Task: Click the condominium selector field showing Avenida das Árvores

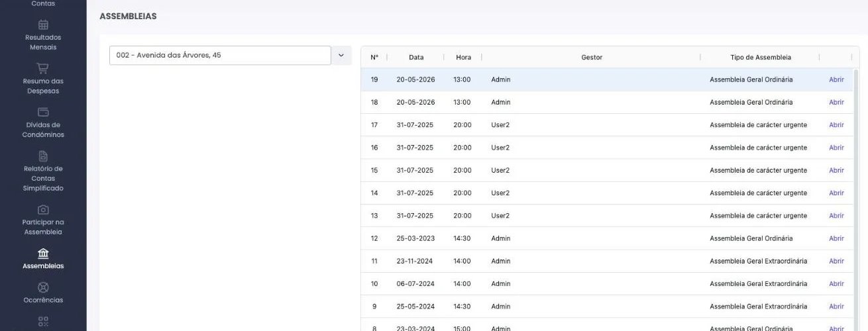Action: 220,56
